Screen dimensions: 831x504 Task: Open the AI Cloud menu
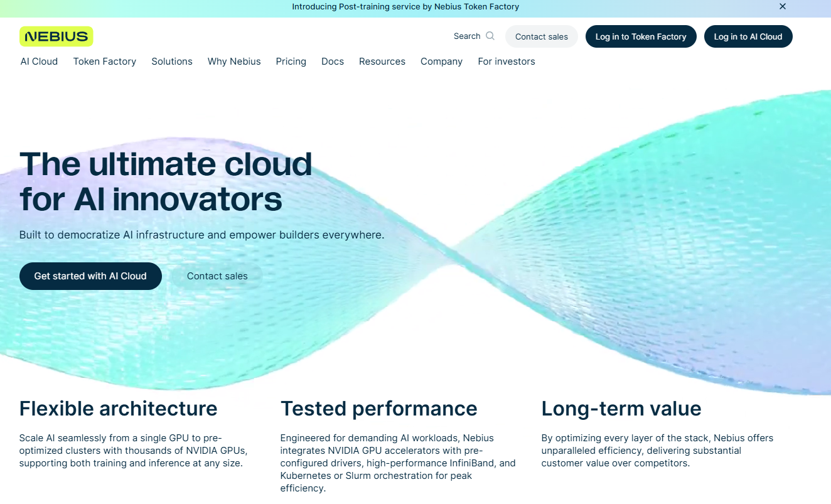(x=39, y=62)
